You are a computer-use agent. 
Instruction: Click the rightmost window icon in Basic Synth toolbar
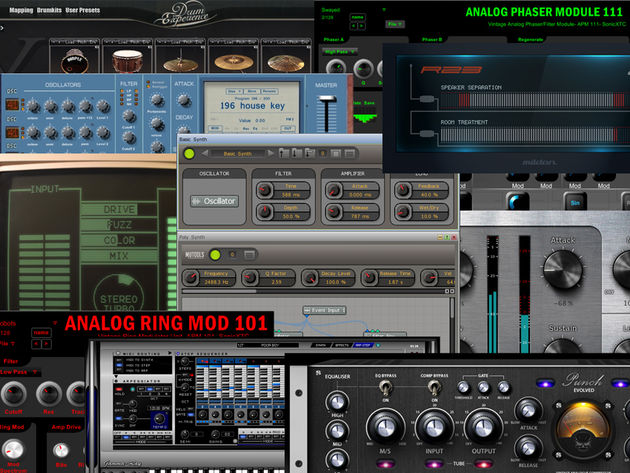[350, 153]
